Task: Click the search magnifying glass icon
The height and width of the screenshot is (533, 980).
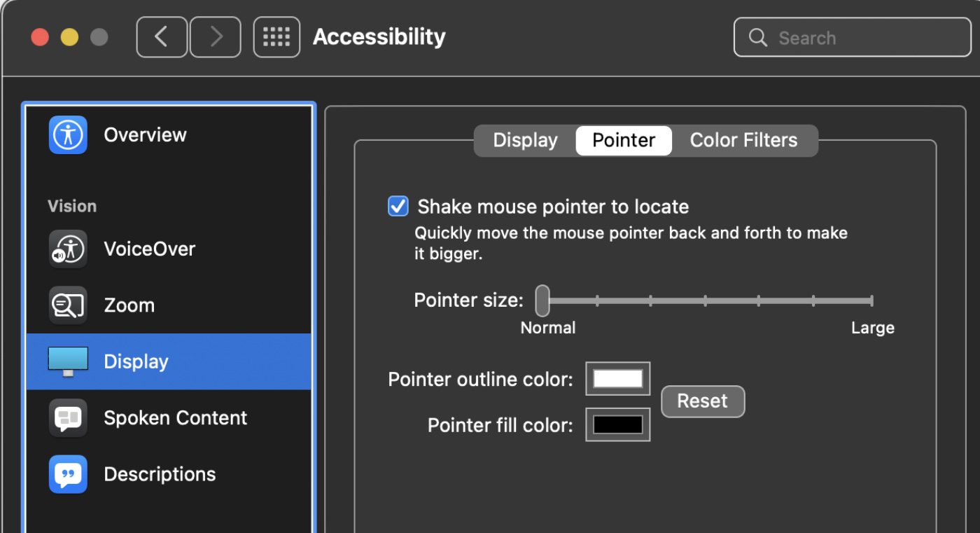Action: coord(758,38)
